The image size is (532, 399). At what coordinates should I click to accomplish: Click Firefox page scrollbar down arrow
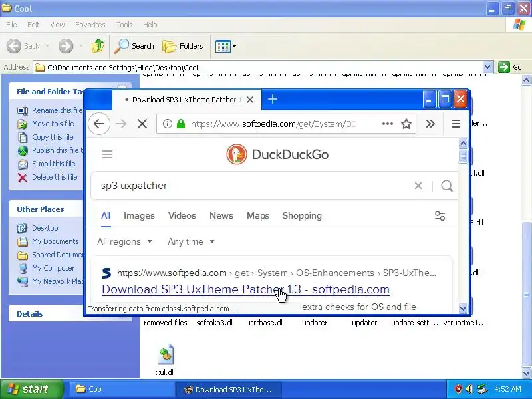coord(463,308)
